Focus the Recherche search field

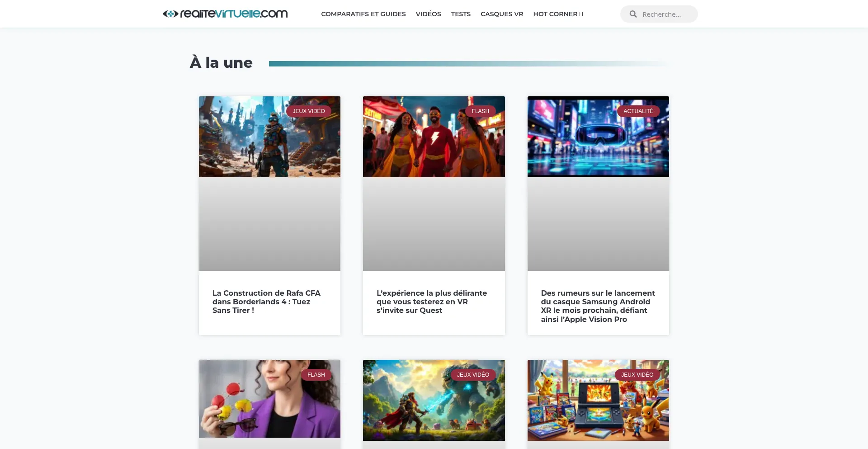pos(667,14)
